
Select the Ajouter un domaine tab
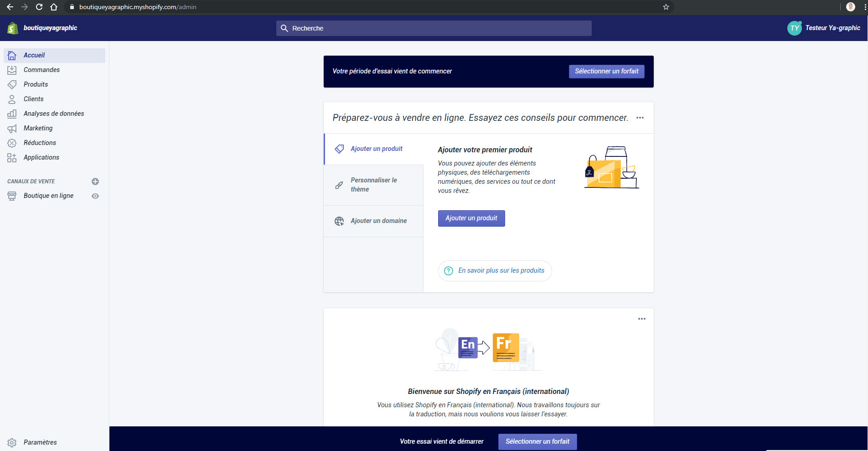pos(373,221)
